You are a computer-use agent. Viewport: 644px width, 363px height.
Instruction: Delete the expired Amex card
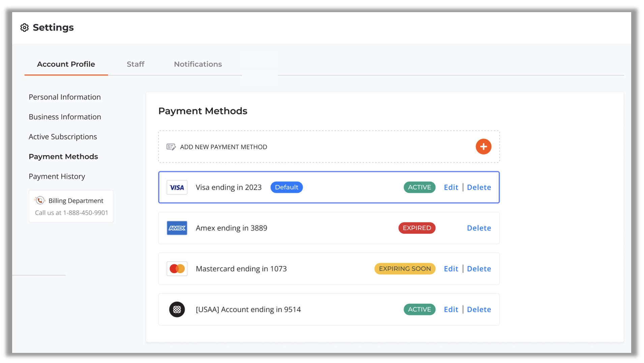pyautogui.click(x=478, y=228)
